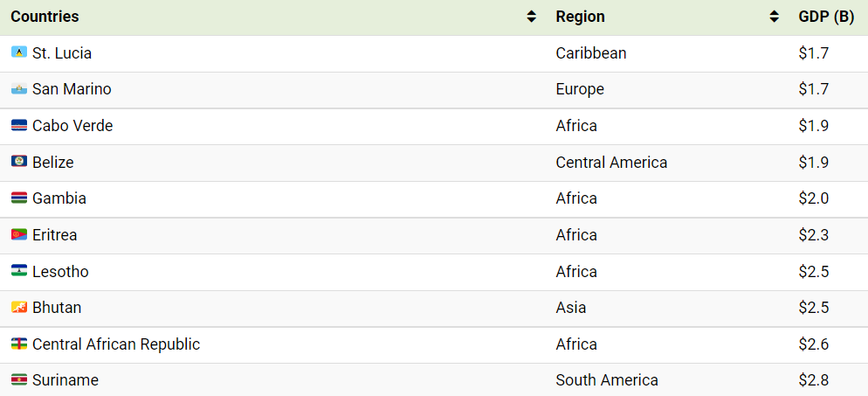Screen dimensions: 868x396
Task: Sort table using Region column arrows
Action: [775, 17]
